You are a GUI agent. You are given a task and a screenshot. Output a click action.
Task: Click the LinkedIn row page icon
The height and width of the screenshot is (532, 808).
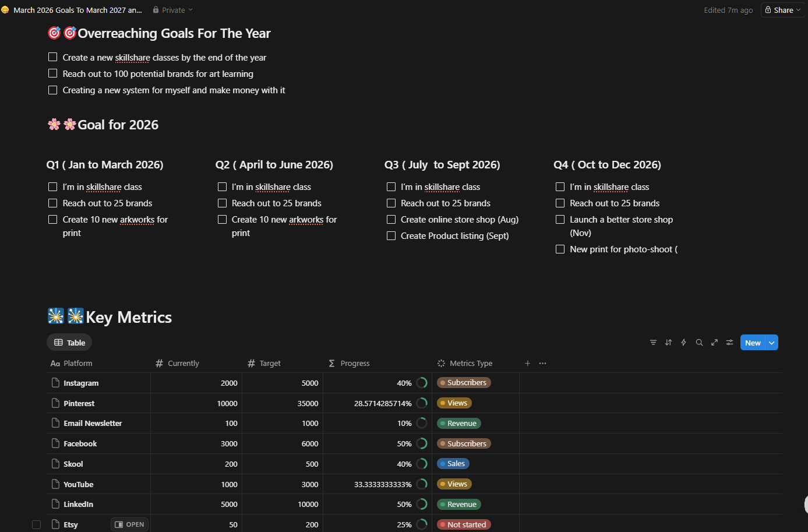[x=55, y=504]
